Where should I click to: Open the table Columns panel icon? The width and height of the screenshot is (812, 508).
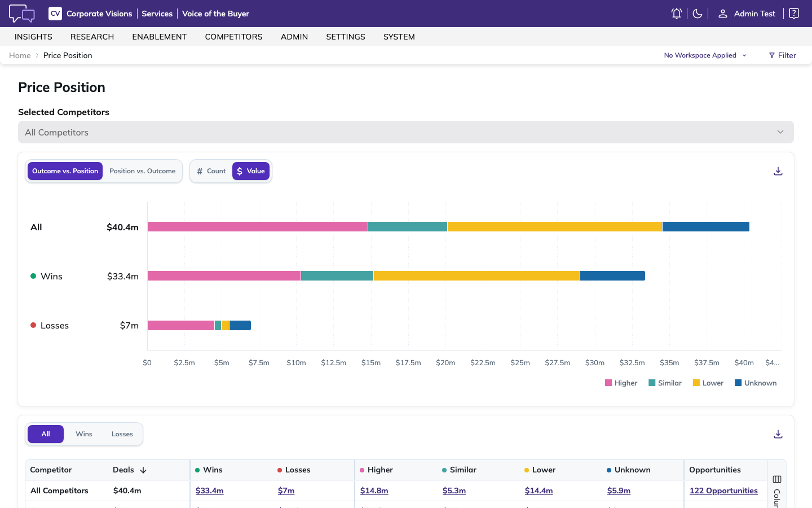click(777, 479)
